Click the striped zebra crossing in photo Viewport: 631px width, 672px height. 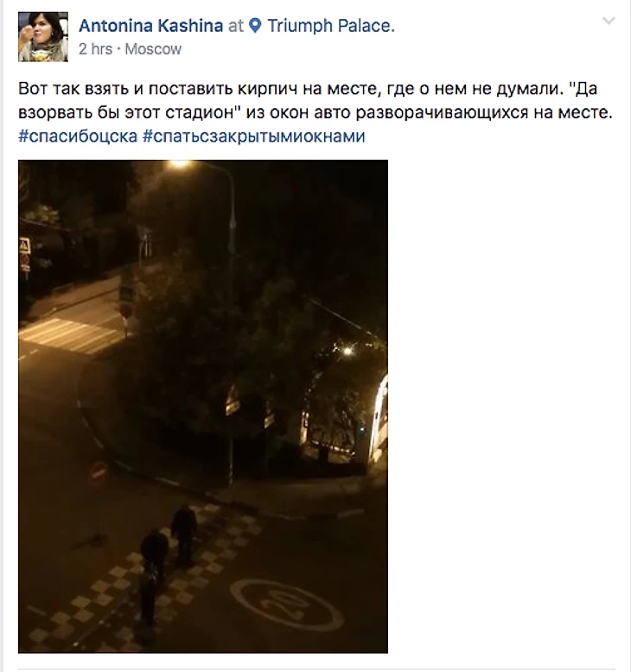click(x=73, y=336)
